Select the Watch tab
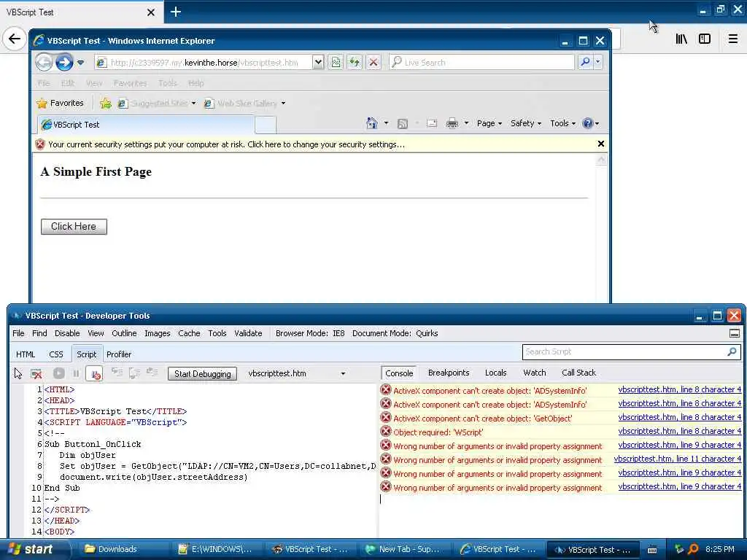747x560 pixels. (535, 373)
